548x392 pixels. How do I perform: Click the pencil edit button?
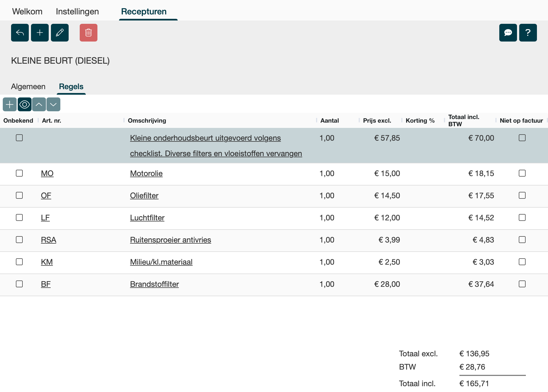[60, 33]
